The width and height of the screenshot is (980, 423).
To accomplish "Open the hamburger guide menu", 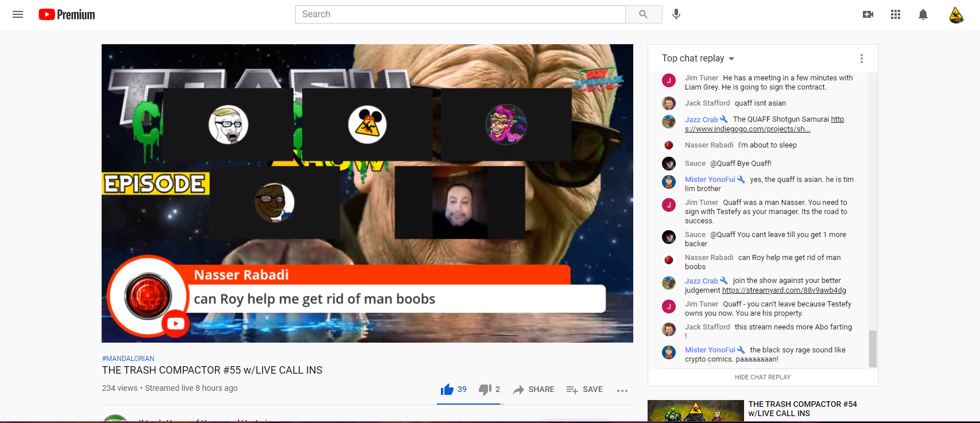I will point(18,14).
